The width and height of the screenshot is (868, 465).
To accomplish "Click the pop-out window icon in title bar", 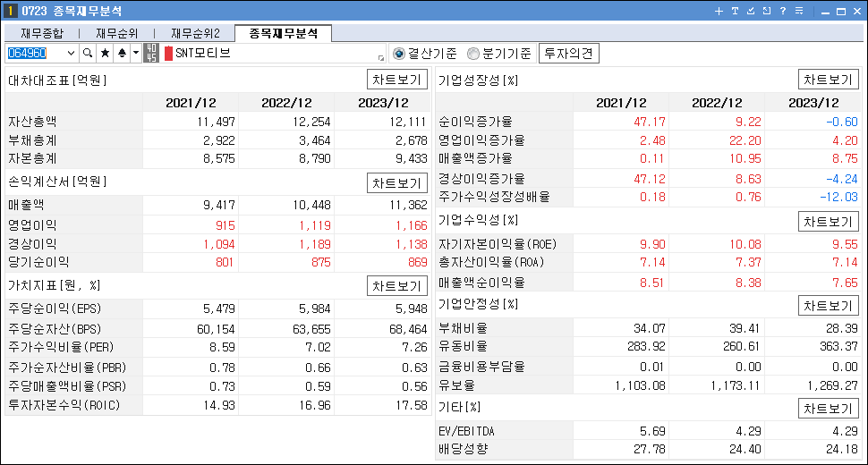I will (767, 11).
